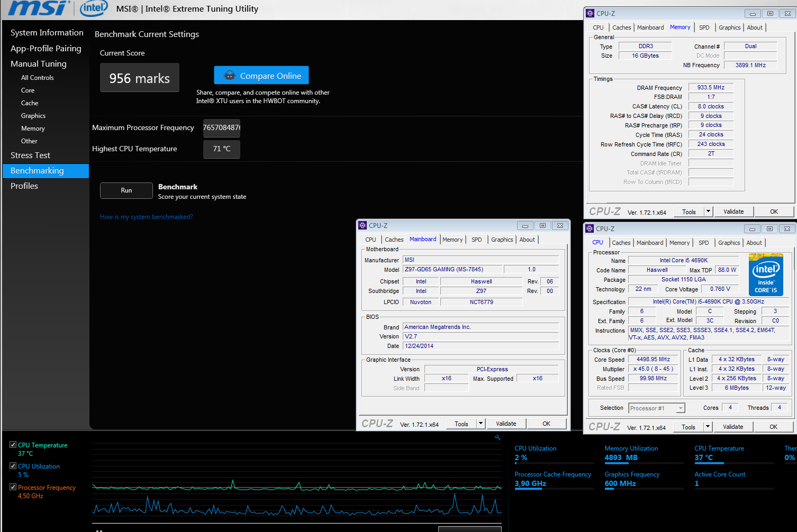Select Cache under Manual Tuning

(30, 103)
